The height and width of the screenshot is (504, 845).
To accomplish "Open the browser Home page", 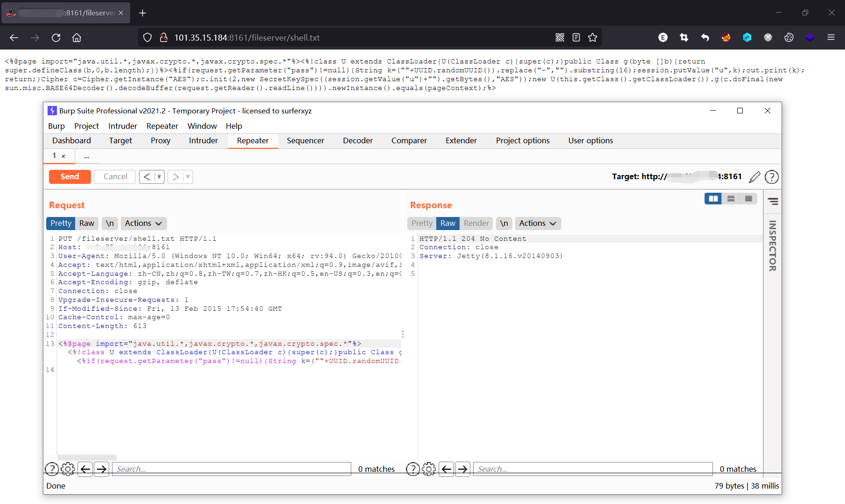I will (77, 38).
